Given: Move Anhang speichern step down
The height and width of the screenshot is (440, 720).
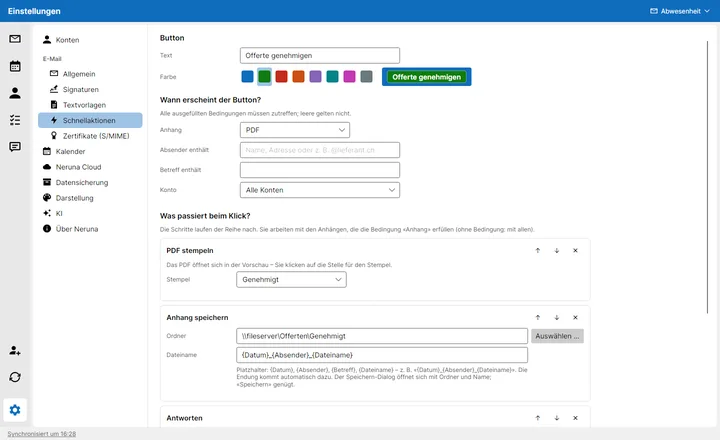Looking at the screenshot, I should (557, 317).
